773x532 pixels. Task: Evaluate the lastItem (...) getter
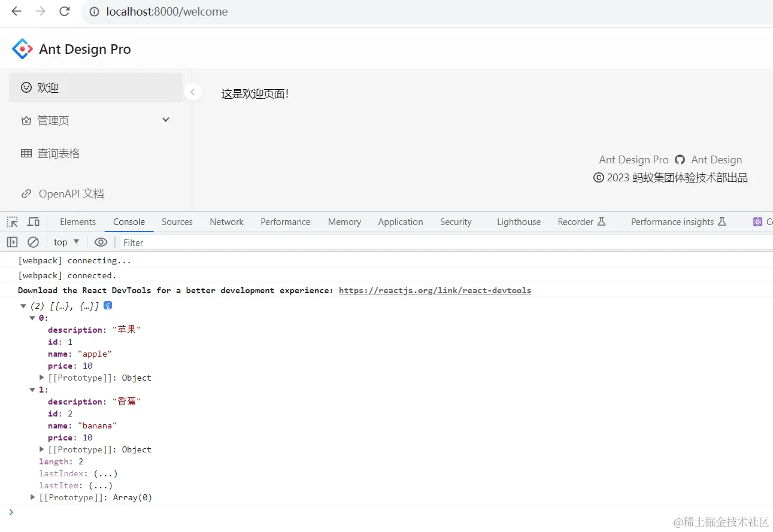coord(101,485)
